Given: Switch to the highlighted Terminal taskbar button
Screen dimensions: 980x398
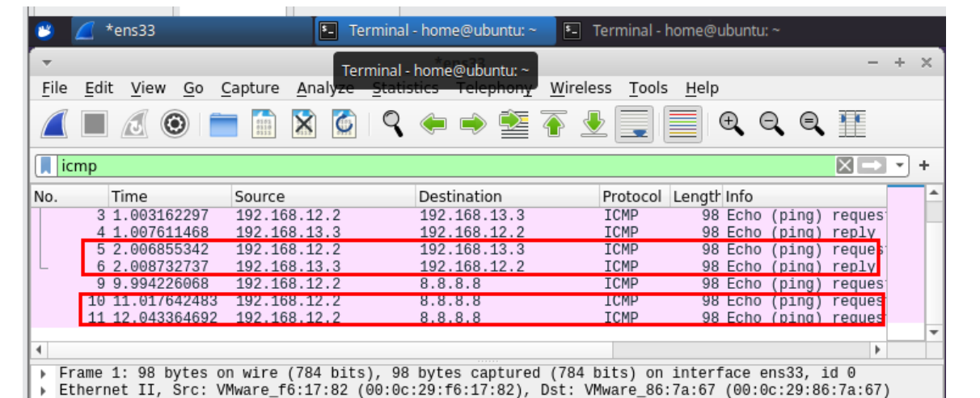Looking at the screenshot, I should [x=434, y=31].
